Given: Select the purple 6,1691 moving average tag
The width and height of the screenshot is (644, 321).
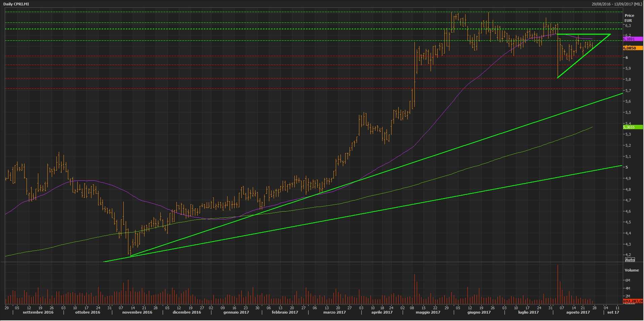Looking at the screenshot, I should pyautogui.click(x=633, y=39).
